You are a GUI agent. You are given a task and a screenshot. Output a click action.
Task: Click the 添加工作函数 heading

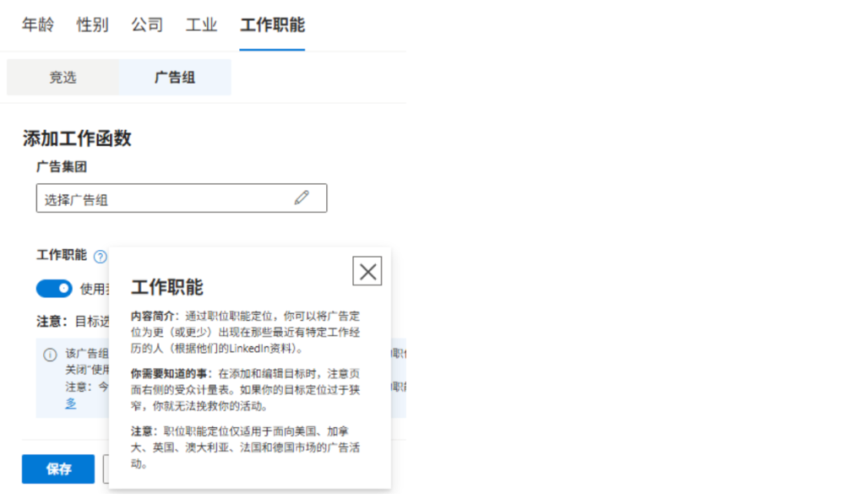[x=77, y=138]
